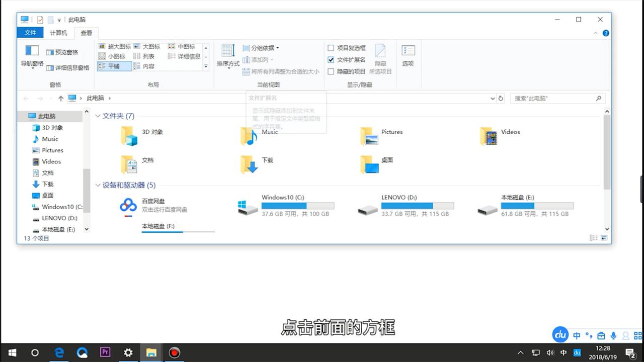644x362 pixels.
Task: Select the 文档 folder tile
Action: pos(138,164)
